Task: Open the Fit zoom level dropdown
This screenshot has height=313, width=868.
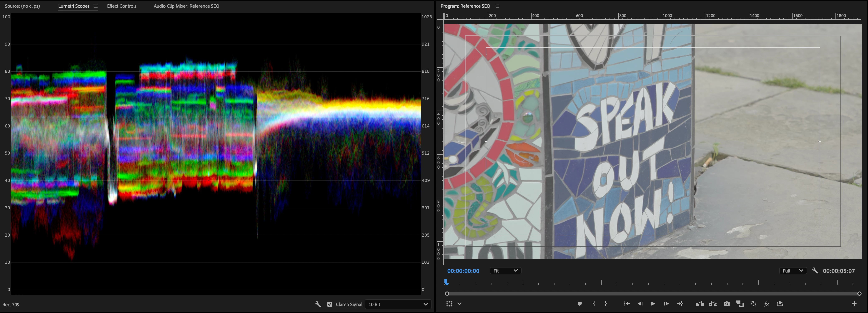Action: click(505, 271)
